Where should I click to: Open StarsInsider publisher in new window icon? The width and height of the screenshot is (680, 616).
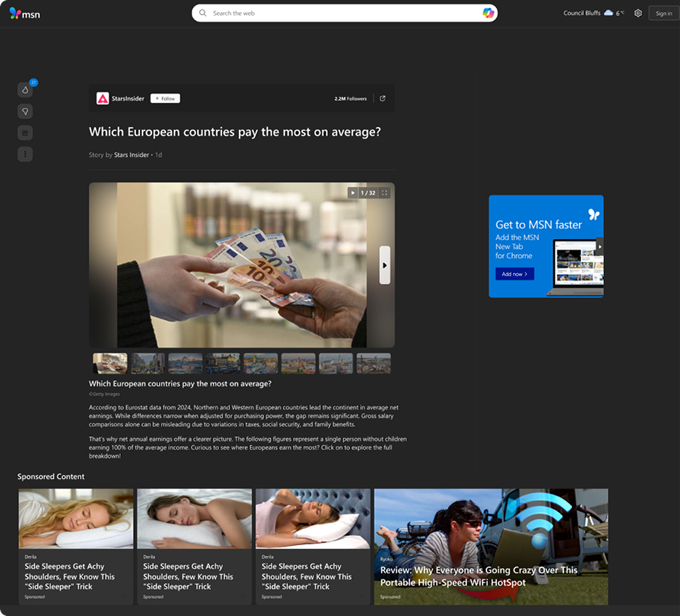(382, 99)
